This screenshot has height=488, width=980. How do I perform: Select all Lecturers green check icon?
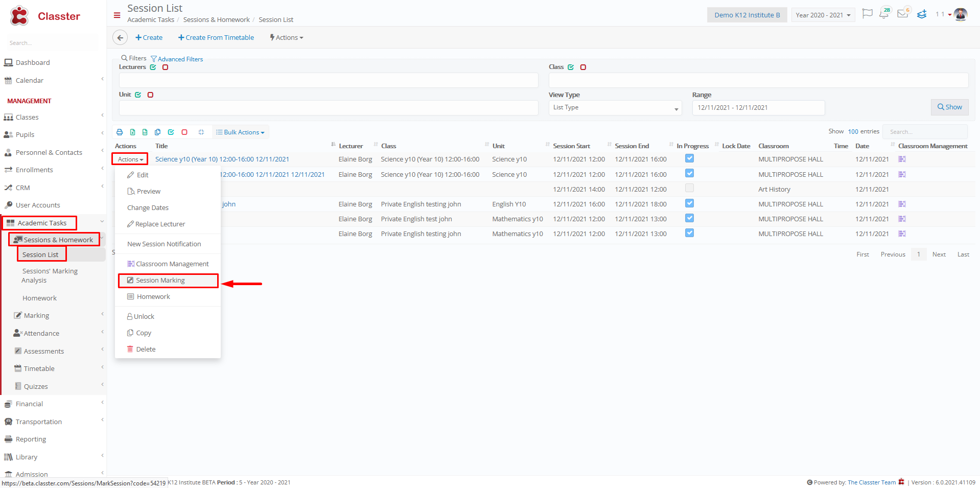(x=153, y=67)
